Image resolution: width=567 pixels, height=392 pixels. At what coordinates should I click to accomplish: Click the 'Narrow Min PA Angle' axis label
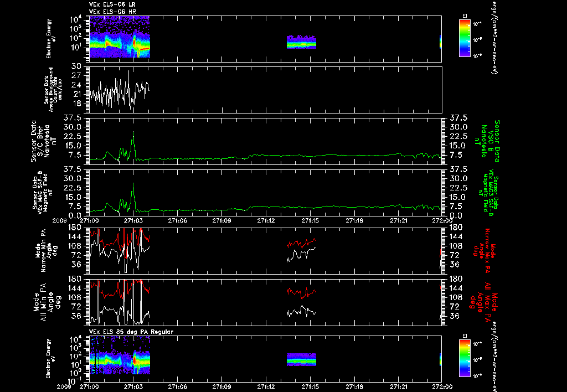click(47, 250)
